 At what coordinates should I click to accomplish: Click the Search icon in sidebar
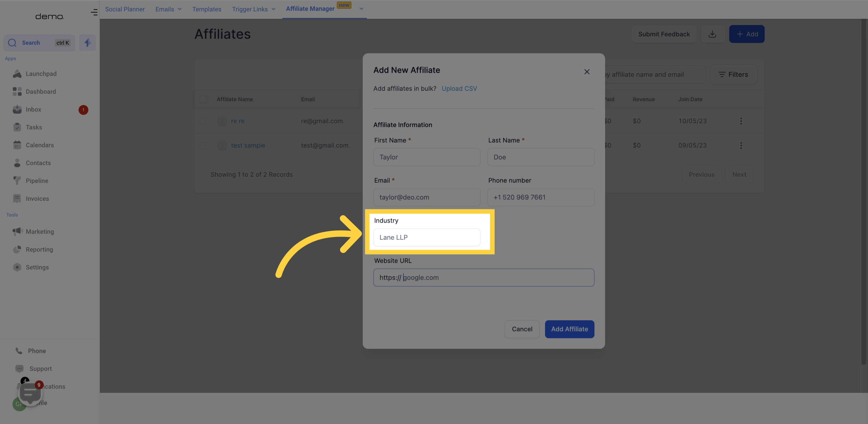(12, 43)
